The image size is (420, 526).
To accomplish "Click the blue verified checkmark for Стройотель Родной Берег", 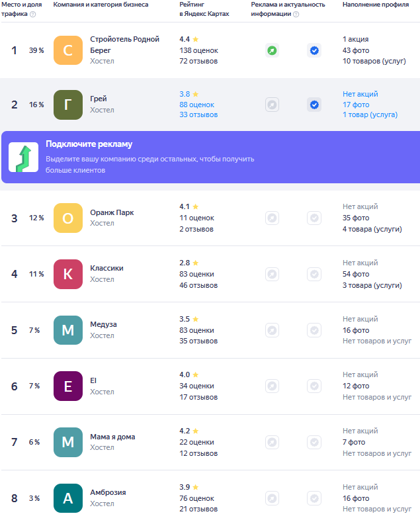I will 314,51.
